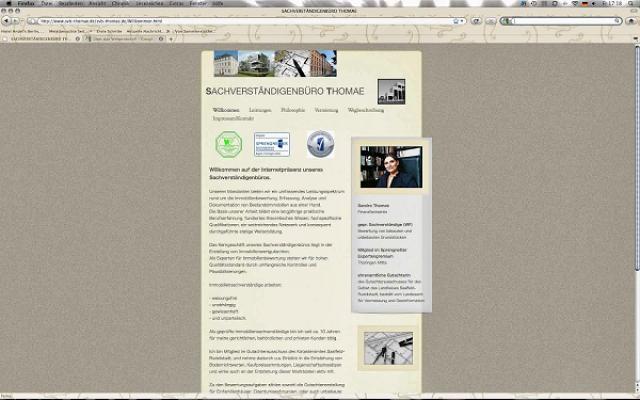Screen dimensions: 640x400
Task: Select the Wegbeschreibung menu item
Action: (366, 109)
